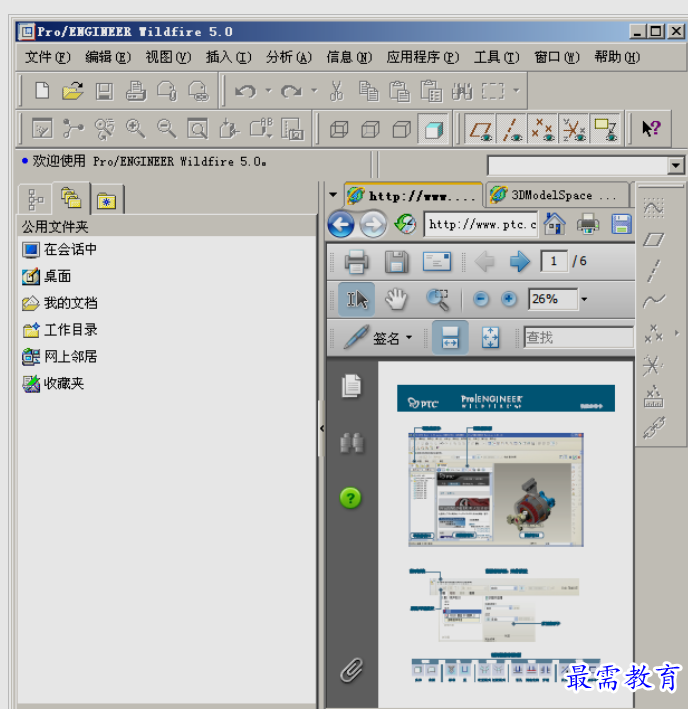Expand the browser tab list arrow

[333, 195]
